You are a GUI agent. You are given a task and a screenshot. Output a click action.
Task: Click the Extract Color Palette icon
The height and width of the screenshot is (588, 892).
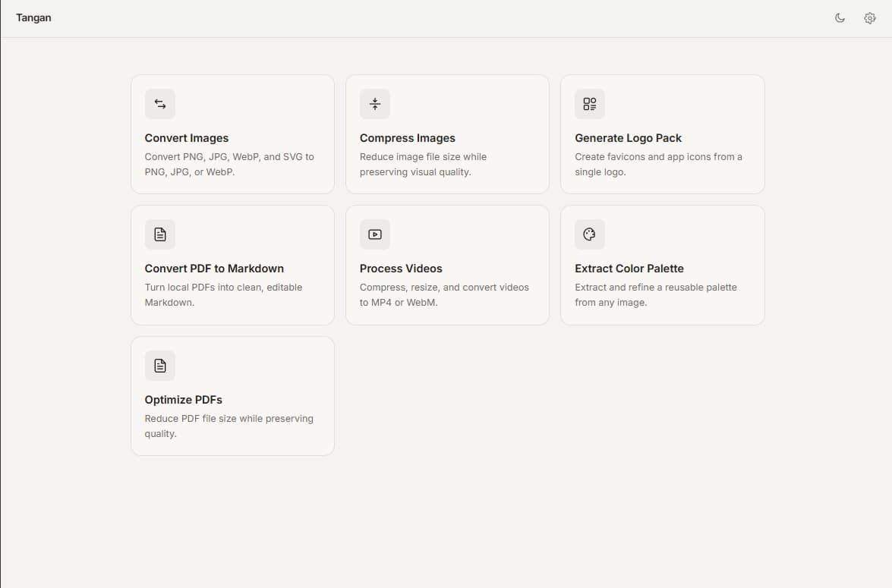coord(589,234)
